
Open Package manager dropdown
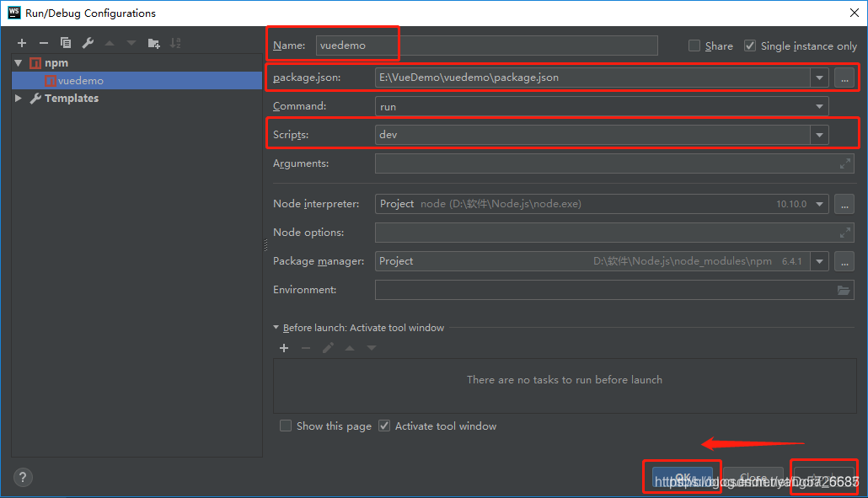point(819,261)
